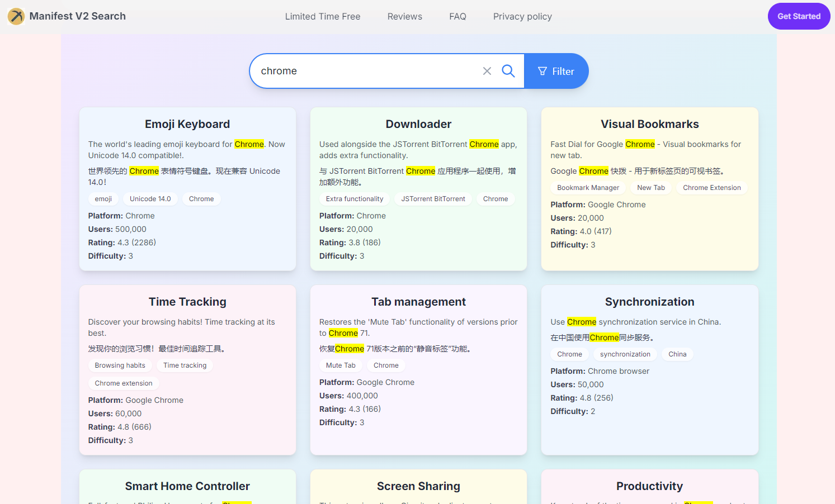Screen dimensions: 835x504
Task: Open the Downloader card title
Action: pos(418,124)
